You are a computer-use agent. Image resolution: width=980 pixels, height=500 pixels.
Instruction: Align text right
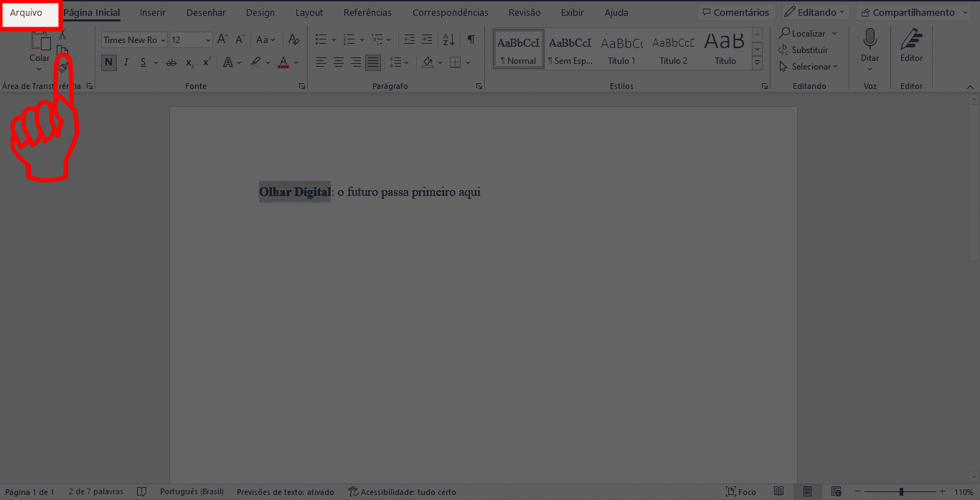[355, 63]
